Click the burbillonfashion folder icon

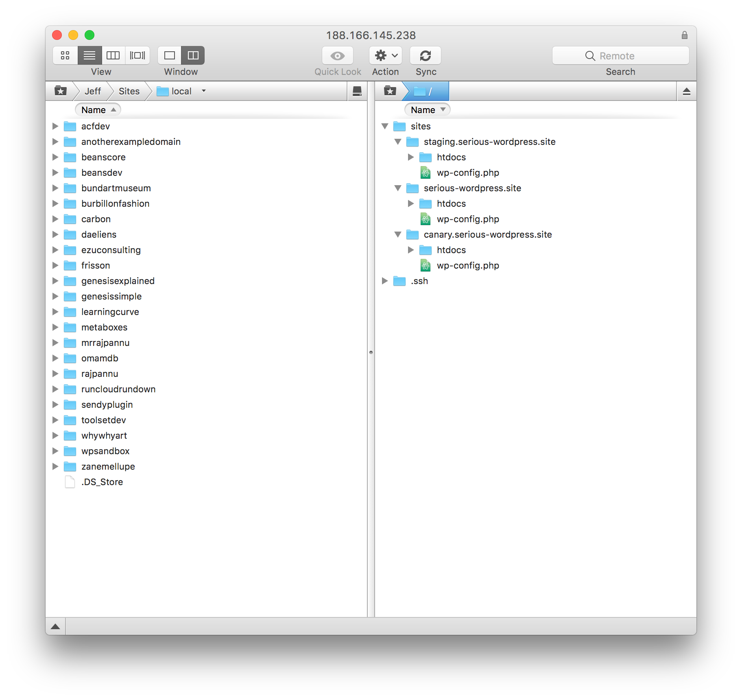click(70, 203)
